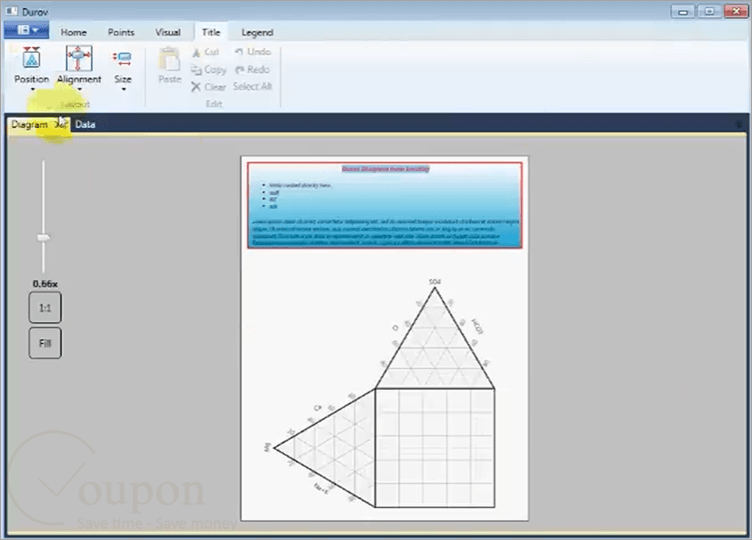The image size is (752, 540).
Task: Open the Points ribbon tab
Action: coord(121,32)
